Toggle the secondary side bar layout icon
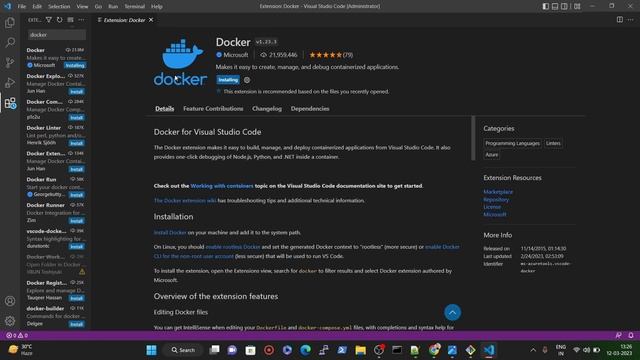Screen dimensions: 640x360 tap(564, 6)
